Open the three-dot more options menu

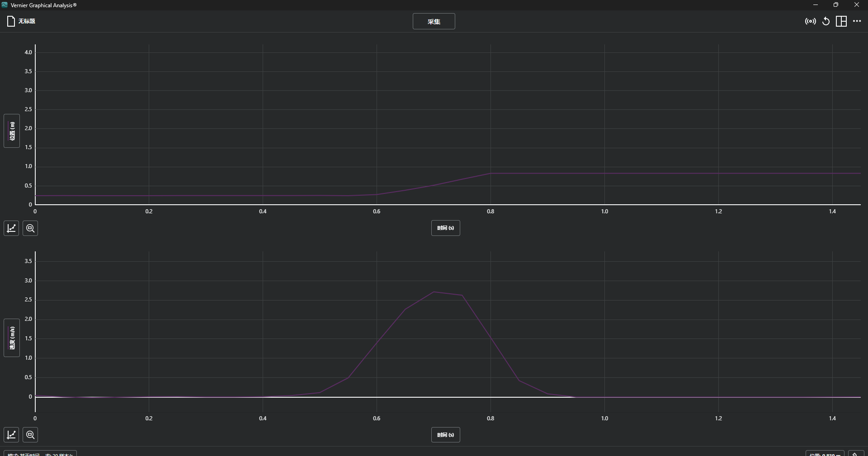coord(857,21)
